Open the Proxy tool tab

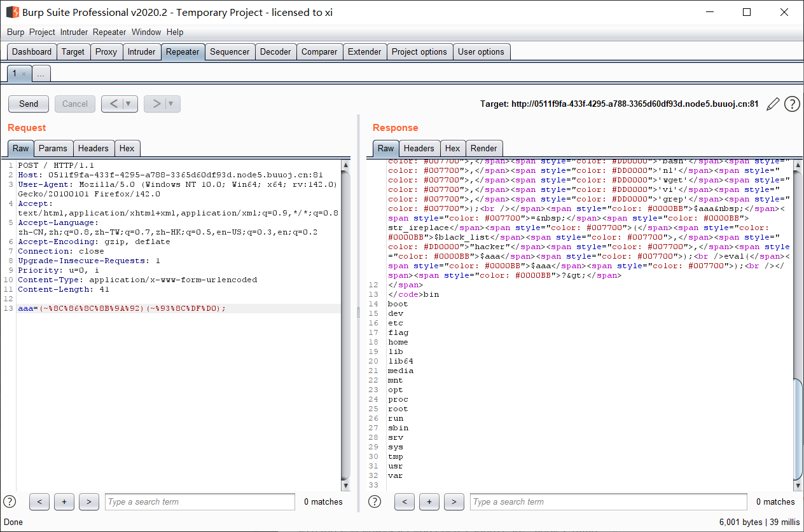pos(106,52)
